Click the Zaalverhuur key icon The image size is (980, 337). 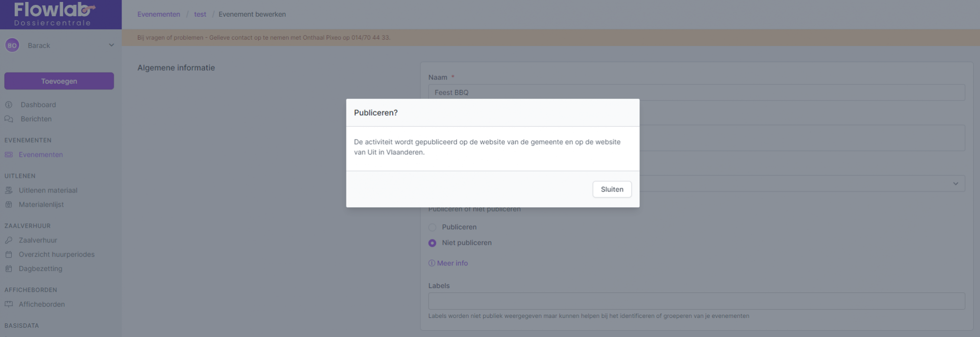tap(8, 241)
